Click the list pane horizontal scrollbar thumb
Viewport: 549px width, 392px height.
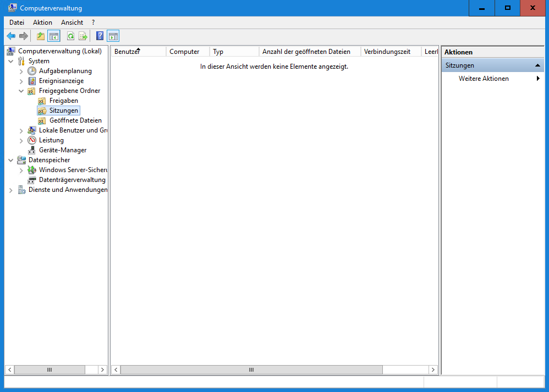[251, 369]
